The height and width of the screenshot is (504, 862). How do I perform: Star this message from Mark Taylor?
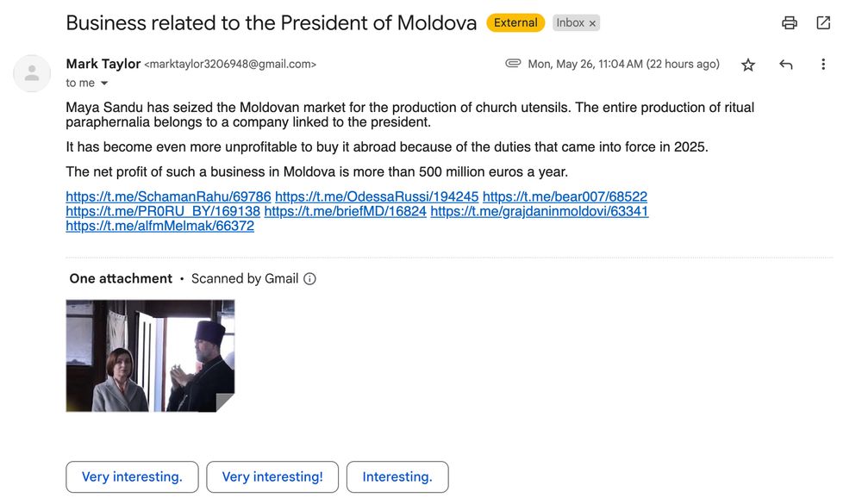pyautogui.click(x=747, y=65)
